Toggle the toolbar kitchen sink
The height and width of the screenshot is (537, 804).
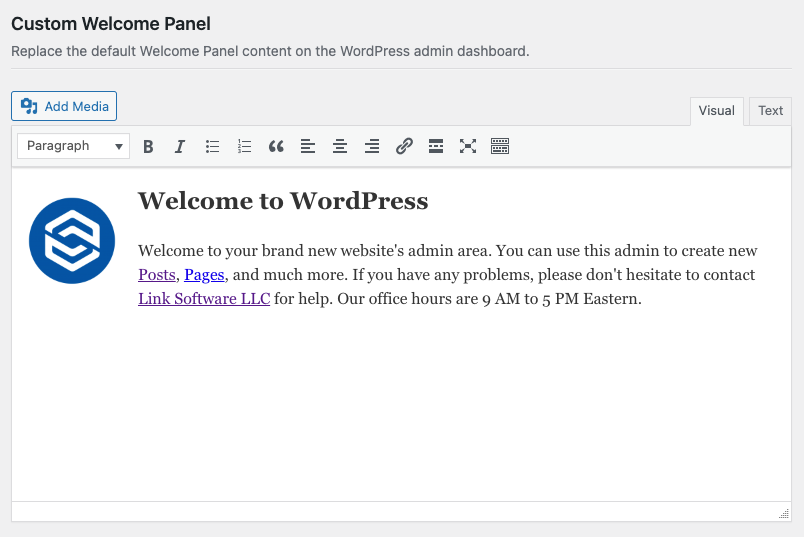pos(500,147)
